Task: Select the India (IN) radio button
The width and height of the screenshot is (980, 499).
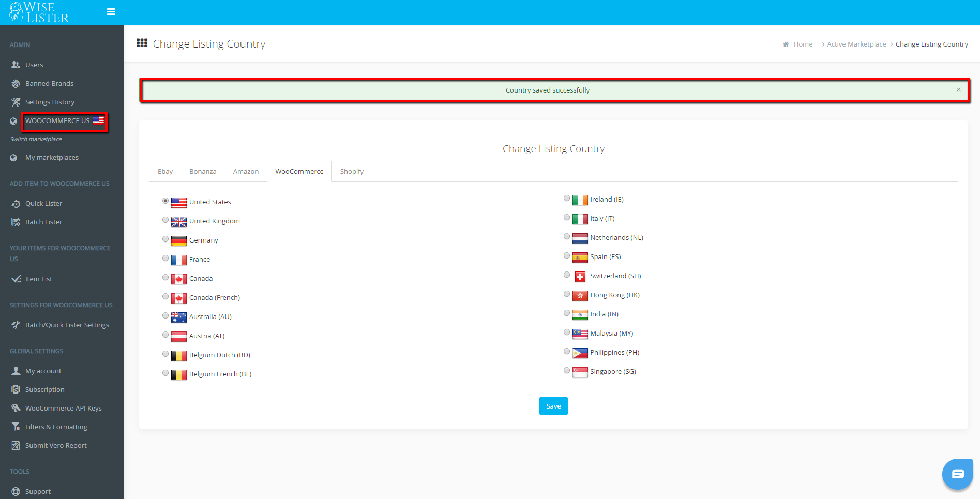Action: 567,313
